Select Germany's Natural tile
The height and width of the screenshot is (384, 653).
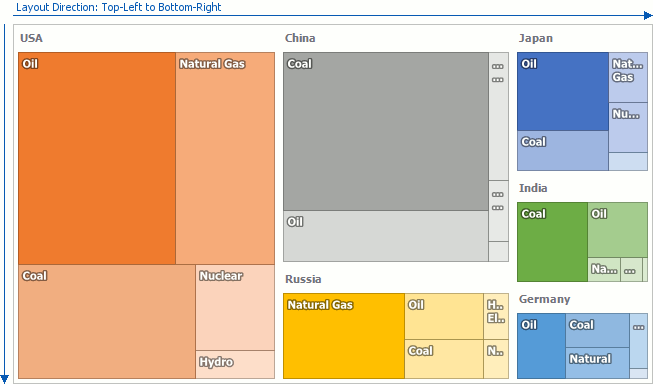tap(598, 363)
